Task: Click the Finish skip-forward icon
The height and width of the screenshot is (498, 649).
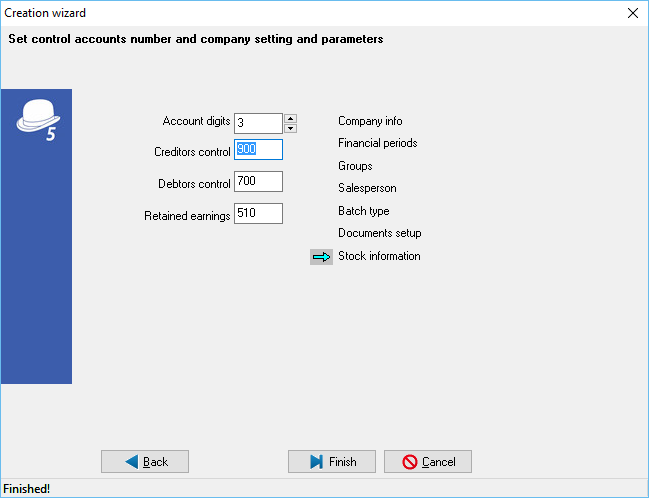Action: 315,462
